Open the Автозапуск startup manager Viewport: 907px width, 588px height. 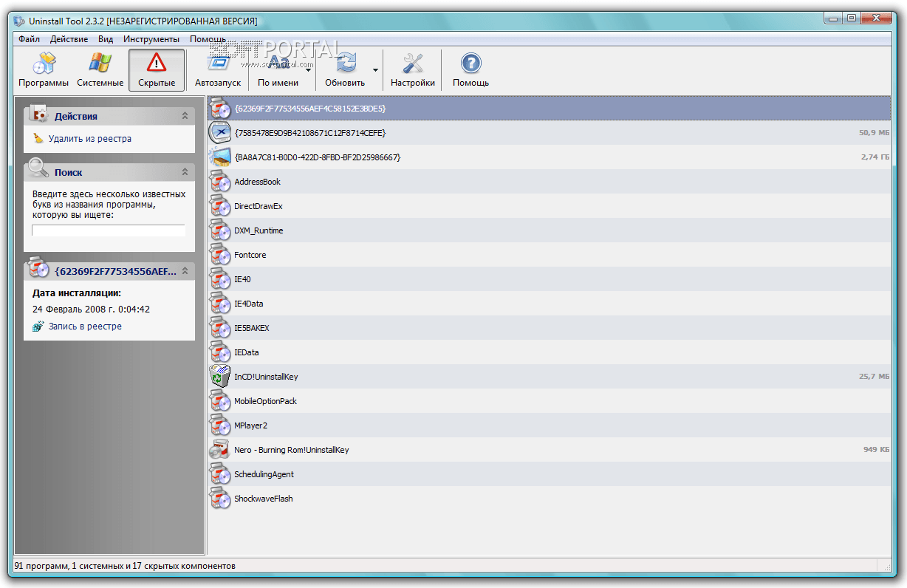(x=218, y=70)
